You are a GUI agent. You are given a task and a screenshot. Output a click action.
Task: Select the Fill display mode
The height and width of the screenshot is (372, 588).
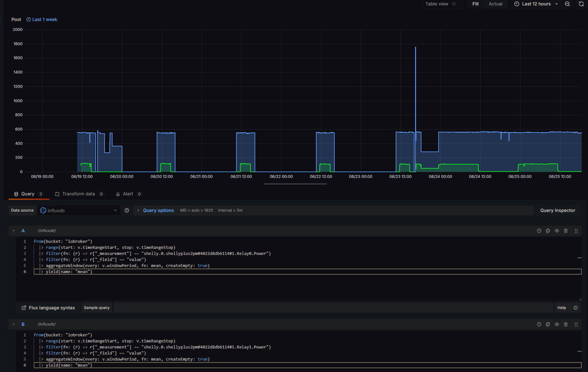pos(475,4)
